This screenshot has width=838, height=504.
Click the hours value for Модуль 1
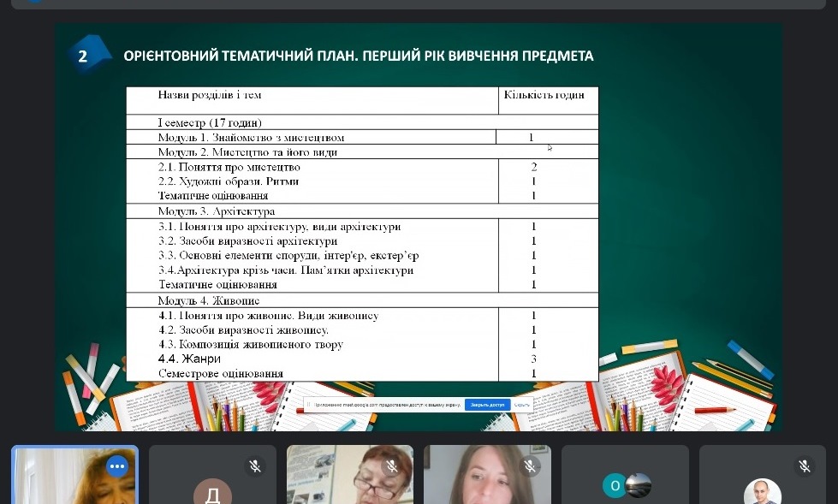(532, 138)
